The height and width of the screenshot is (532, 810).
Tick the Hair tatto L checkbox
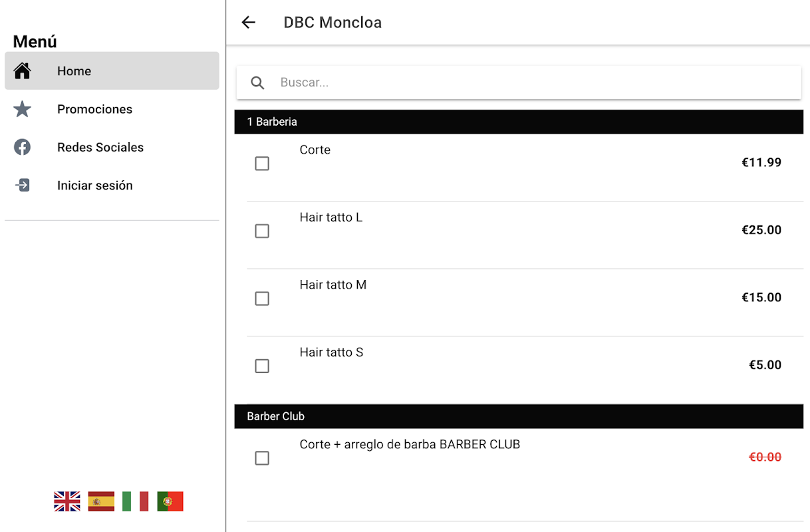coord(262,231)
